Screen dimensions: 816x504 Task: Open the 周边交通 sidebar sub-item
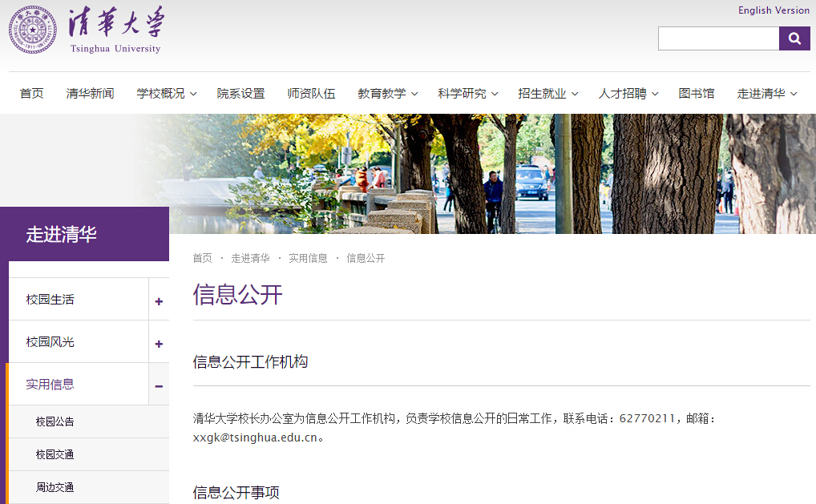pos(55,487)
